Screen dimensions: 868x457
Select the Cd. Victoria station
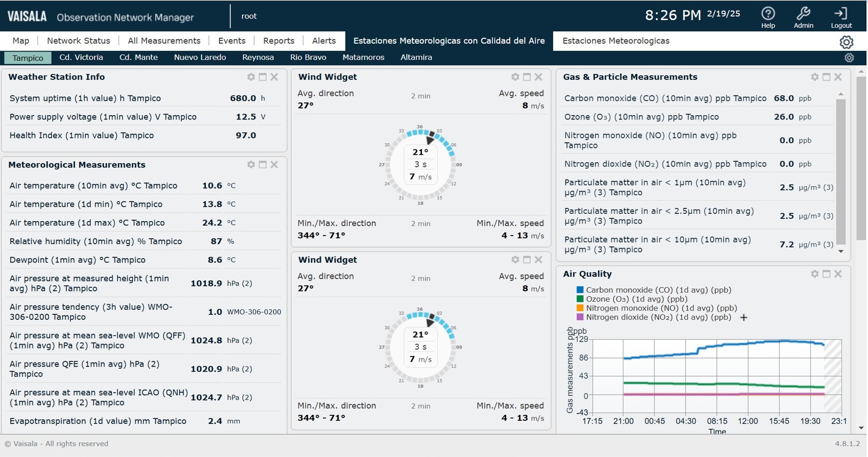point(81,58)
